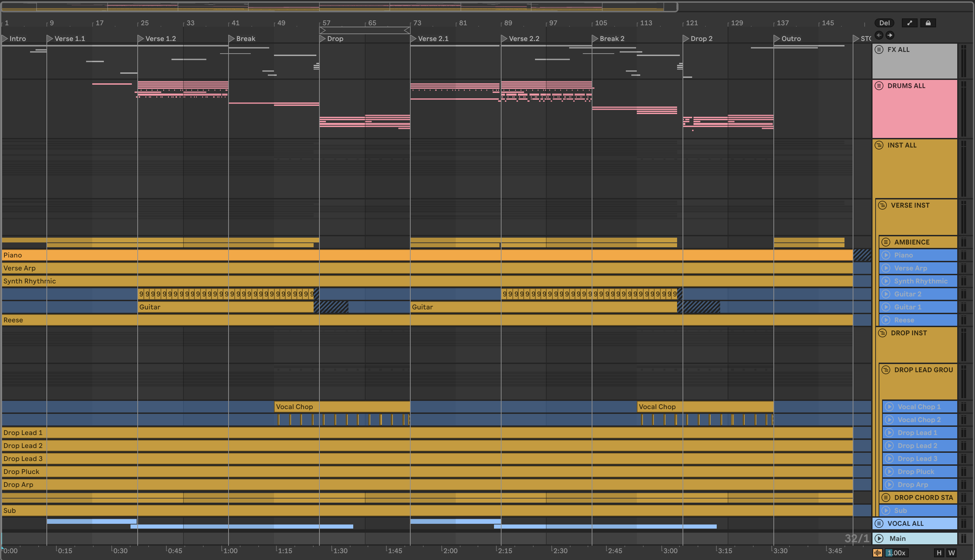The width and height of the screenshot is (975, 560).
Task: Select the Verse 1.1 locator
Action: (x=66, y=39)
